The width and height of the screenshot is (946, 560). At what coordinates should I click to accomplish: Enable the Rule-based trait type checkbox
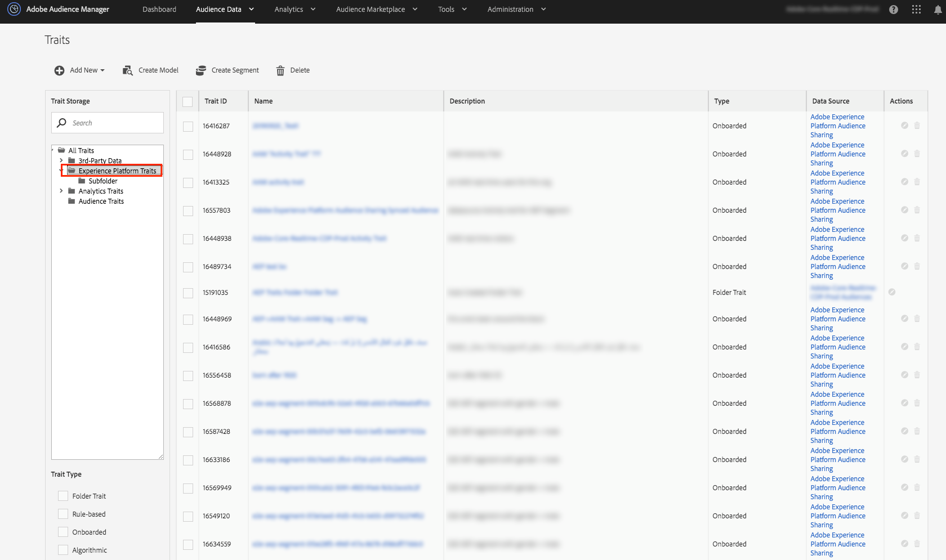point(63,514)
